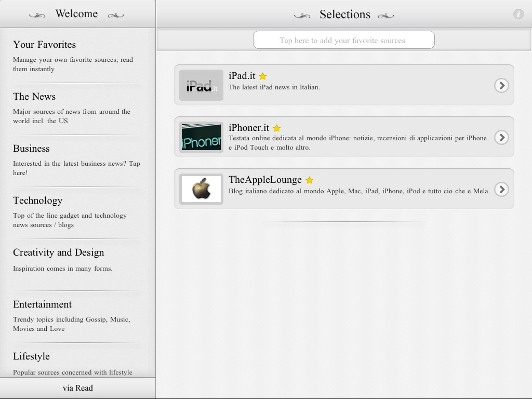
Task: Open the Technology category
Action: pos(78,212)
